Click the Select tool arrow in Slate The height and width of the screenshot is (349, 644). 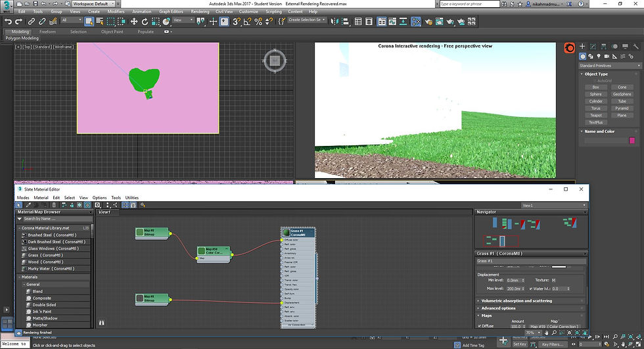[x=19, y=205]
